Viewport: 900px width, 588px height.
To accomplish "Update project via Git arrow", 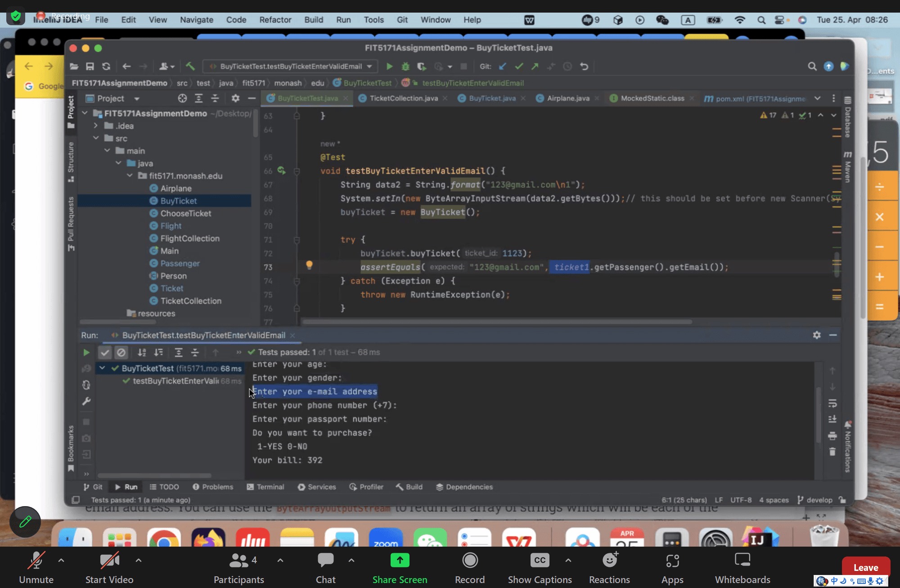I will pyautogui.click(x=503, y=67).
